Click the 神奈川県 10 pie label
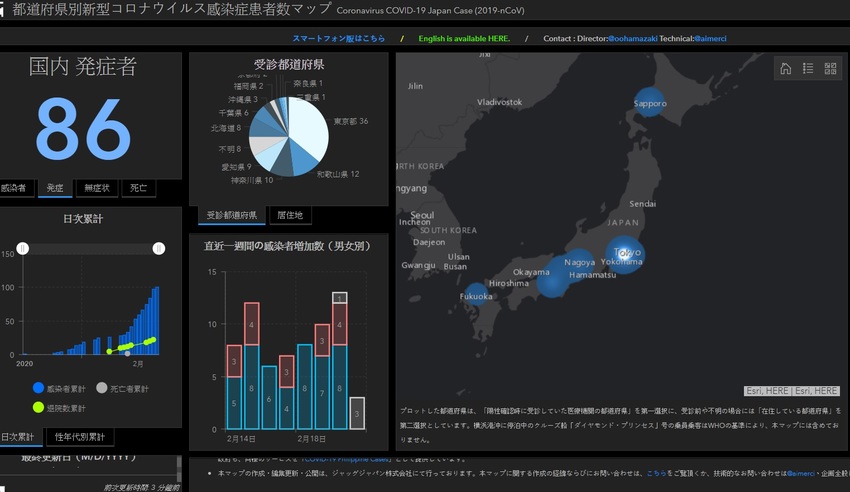This screenshot has width=850, height=492. click(x=252, y=180)
